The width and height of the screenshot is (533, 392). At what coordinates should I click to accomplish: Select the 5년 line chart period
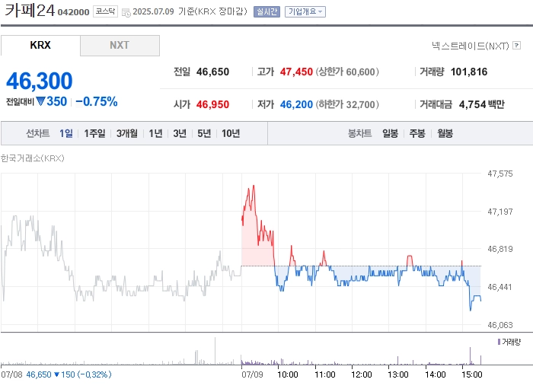[x=204, y=133]
